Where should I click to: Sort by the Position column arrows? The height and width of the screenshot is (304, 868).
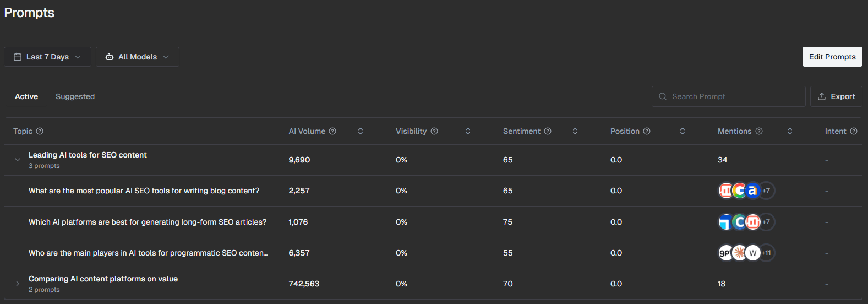click(683, 131)
